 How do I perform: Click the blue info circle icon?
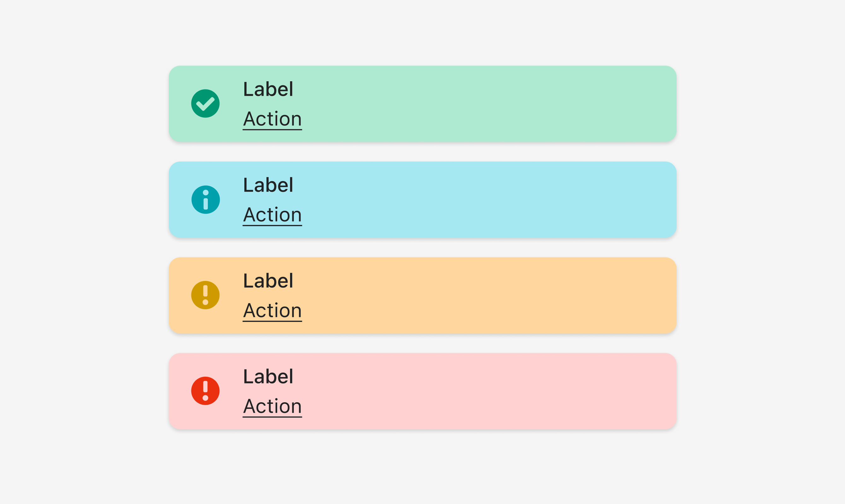[205, 200]
